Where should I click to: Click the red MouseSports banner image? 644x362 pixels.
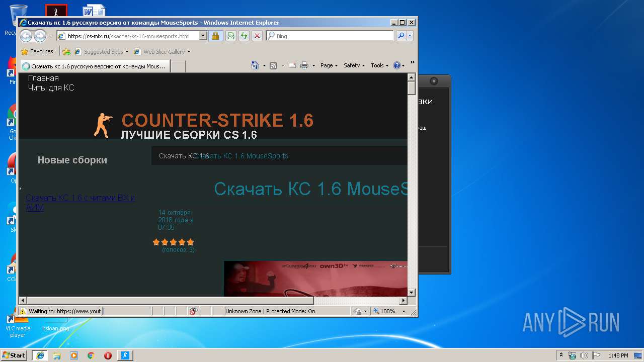click(315, 279)
